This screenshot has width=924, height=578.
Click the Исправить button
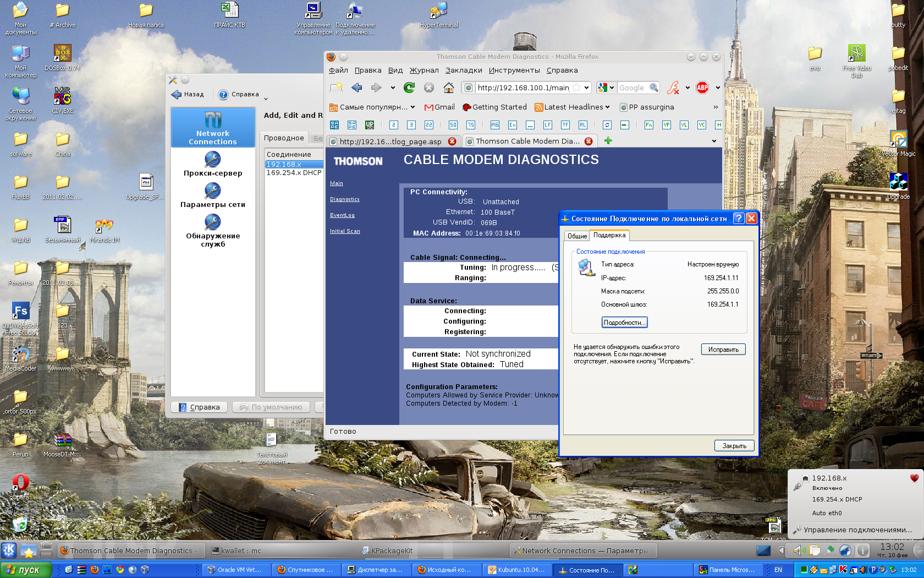[x=723, y=350]
